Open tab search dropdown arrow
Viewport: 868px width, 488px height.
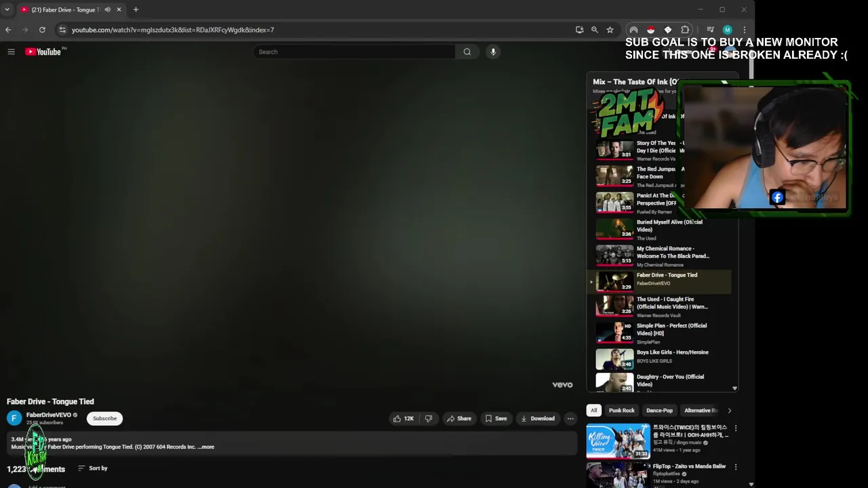[7, 9]
